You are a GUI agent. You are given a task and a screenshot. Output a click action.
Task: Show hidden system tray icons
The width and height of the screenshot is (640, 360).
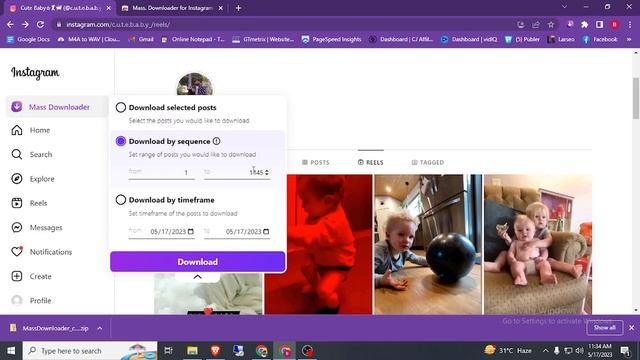coord(545,351)
